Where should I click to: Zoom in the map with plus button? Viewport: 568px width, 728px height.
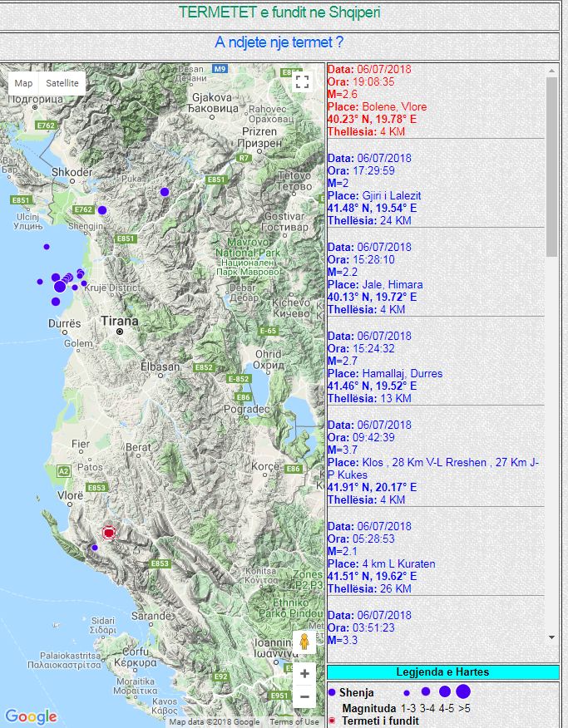click(x=304, y=673)
